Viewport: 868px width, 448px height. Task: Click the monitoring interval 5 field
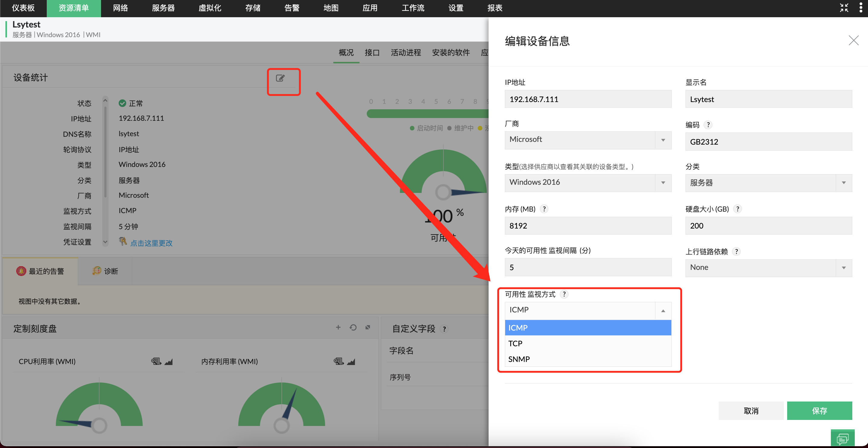(x=588, y=267)
